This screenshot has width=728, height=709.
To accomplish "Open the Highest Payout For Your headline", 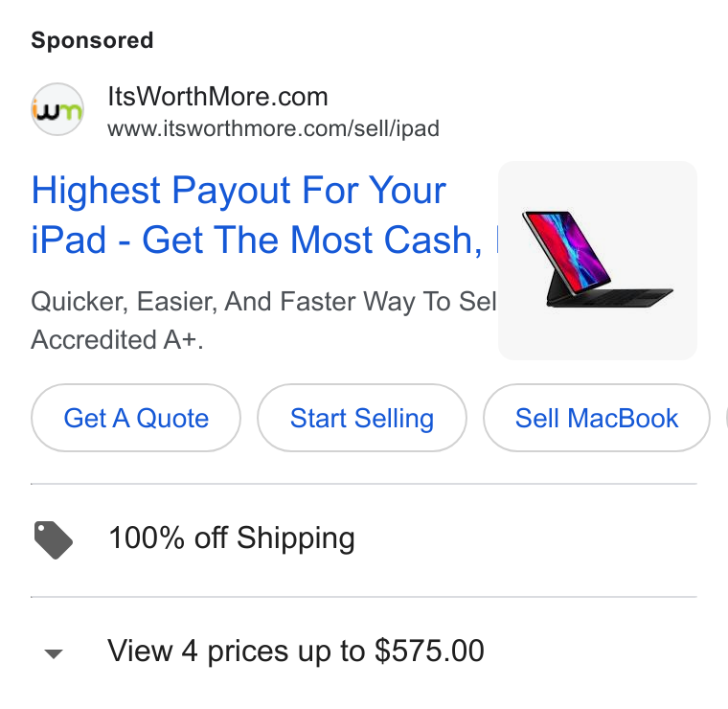I will tap(239, 190).
